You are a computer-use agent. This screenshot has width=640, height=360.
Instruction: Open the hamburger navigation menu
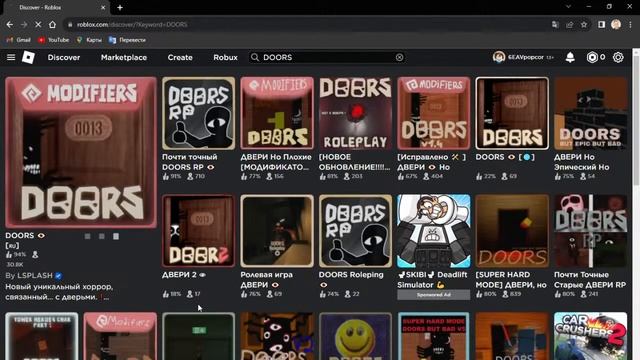11,58
